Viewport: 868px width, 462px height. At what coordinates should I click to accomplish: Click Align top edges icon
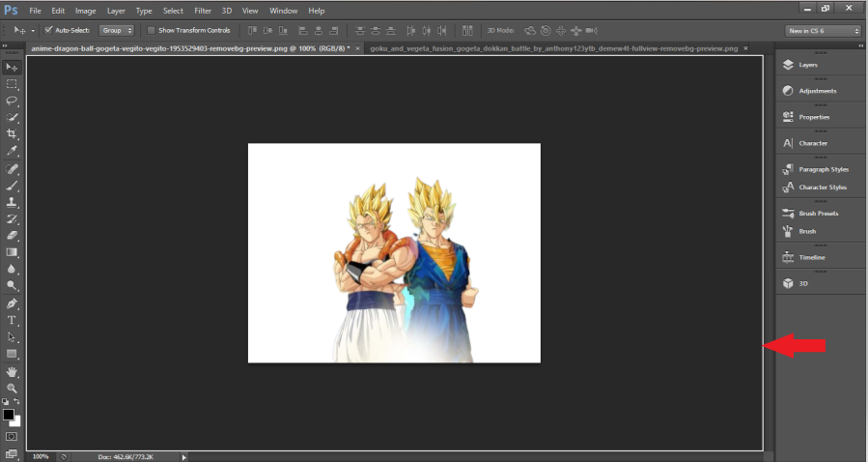(x=252, y=30)
